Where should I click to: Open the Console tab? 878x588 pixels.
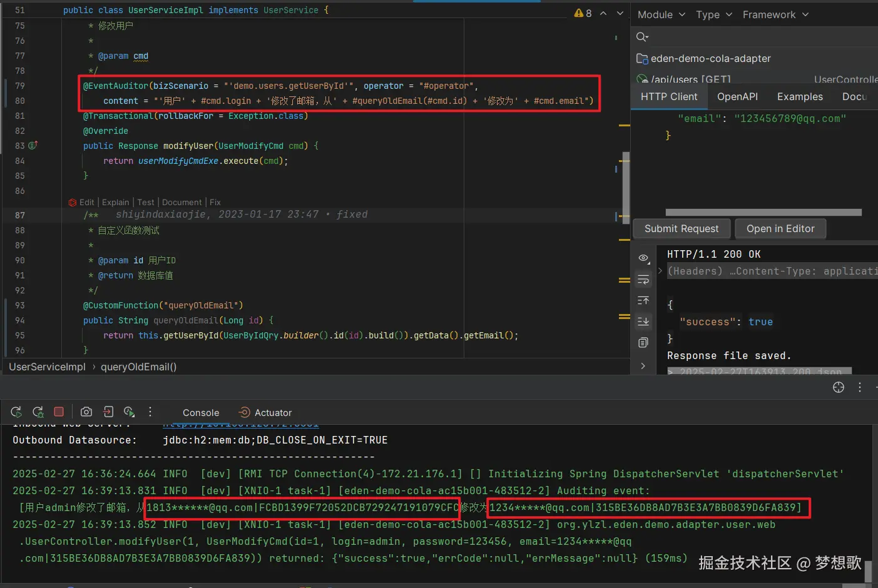(x=201, y=412)
